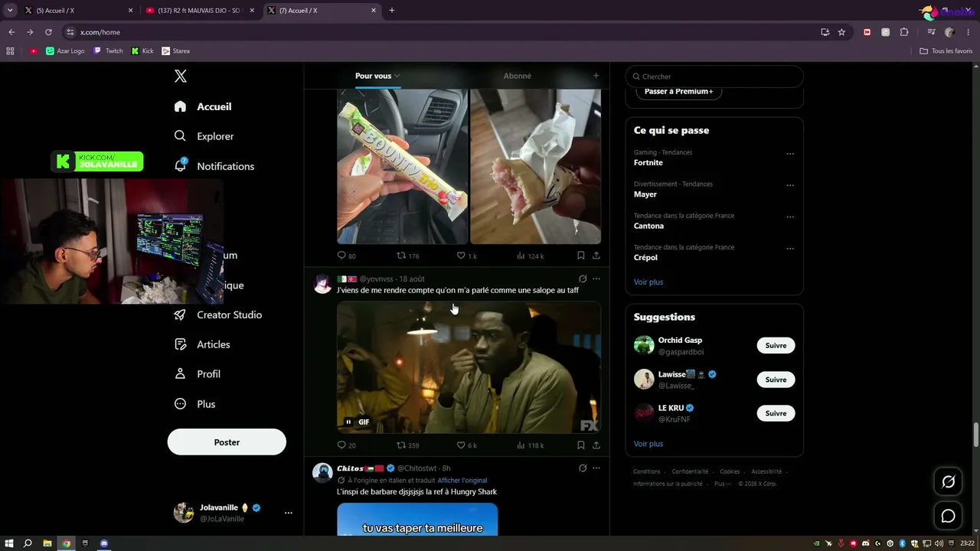Open the Confidentialité footer link
The height and width of the screenshot is (551, 980).
[690, 472]
